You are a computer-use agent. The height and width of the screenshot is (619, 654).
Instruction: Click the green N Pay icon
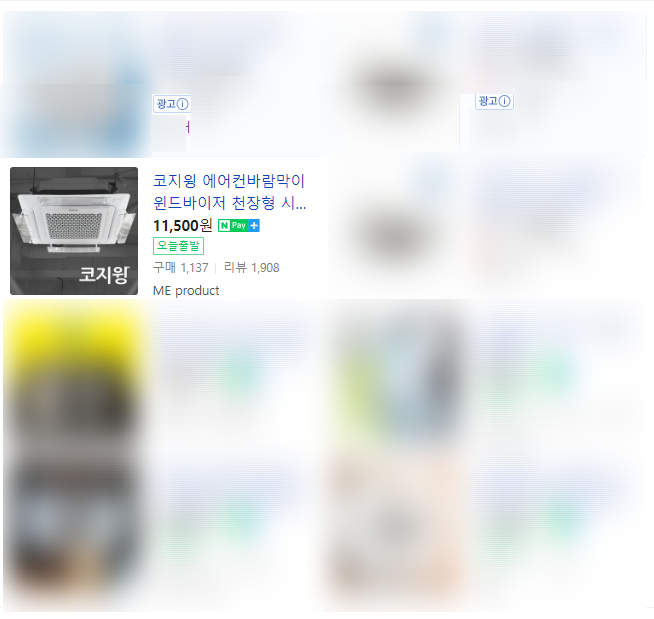pyautogui.click(x=233, y=226)
